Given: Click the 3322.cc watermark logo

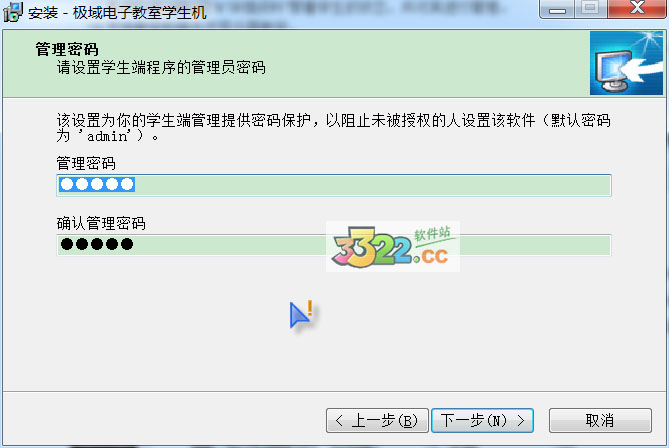Looking at the screenshot, I should (x=393, y=246).
